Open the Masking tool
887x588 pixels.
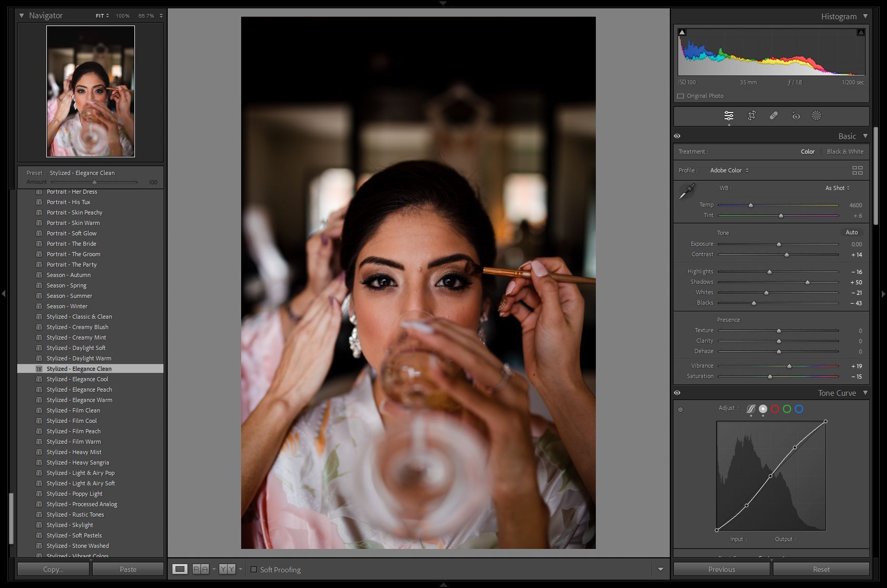(816, 116)
